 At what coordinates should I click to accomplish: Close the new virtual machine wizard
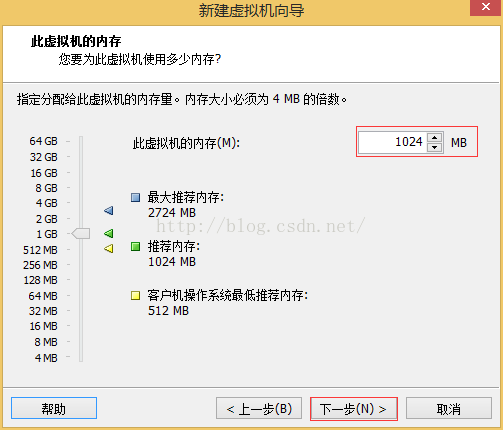pyautogui.click(x=486, y=7)
